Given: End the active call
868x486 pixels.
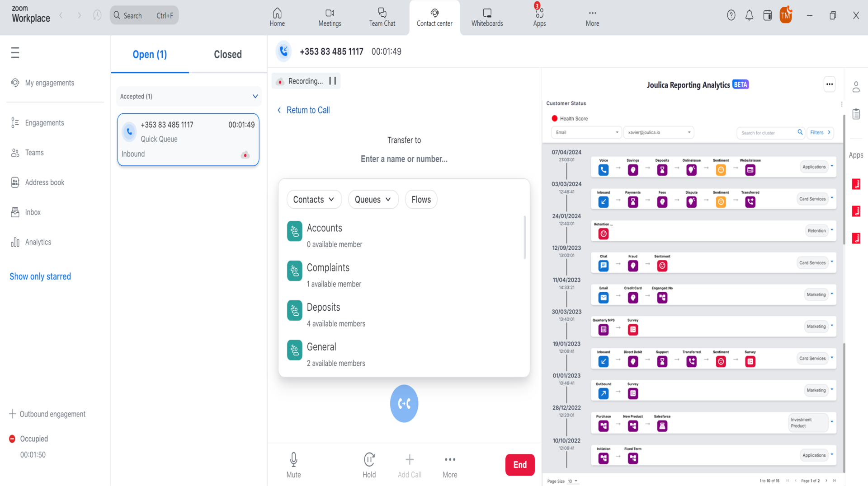Looking at the screenshot, I should 519,464.
